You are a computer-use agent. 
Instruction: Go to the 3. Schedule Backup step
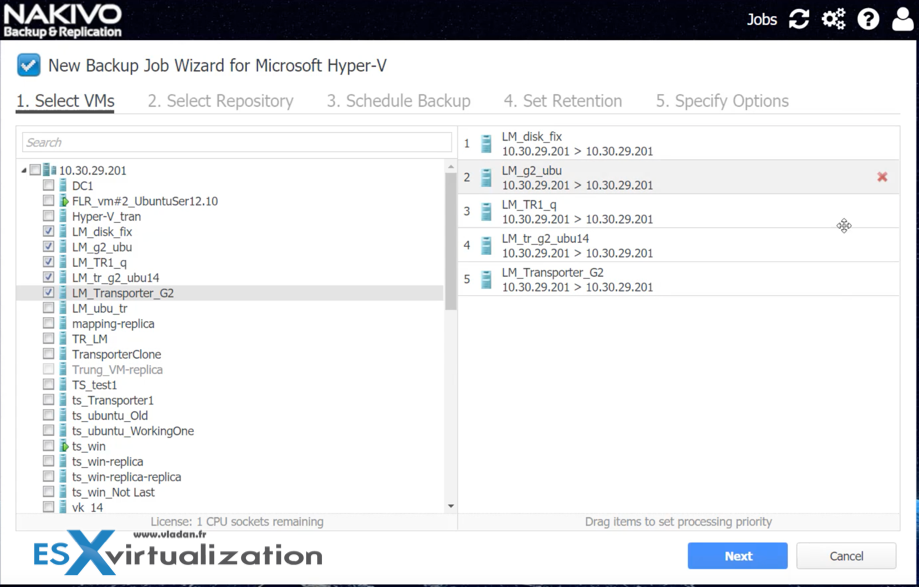399,101
